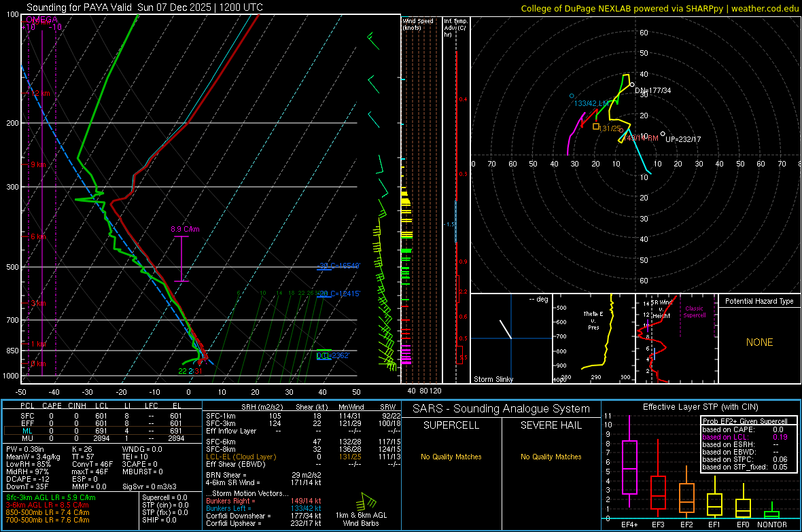
Task: Click the SEVERE HAIL column heading
Action: pyautogui.click(x=551, y=425)
